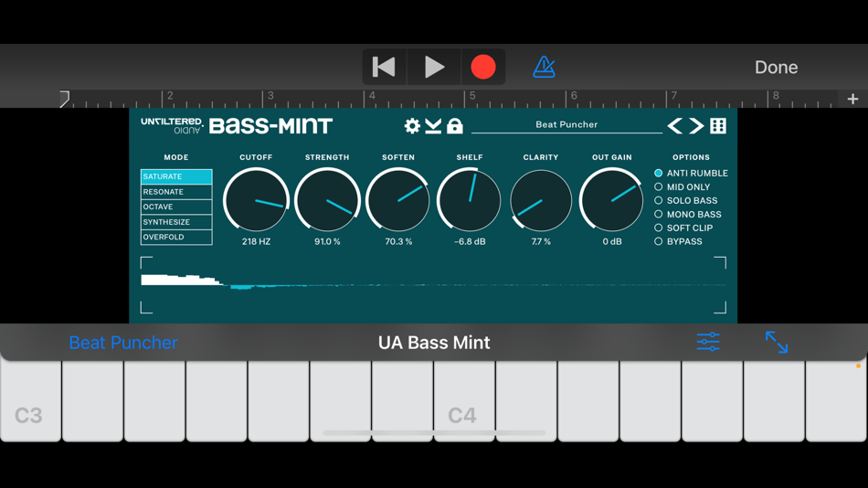Click bar 5 on the timeline ruler
Viewport: 868px width, 488px height.
tap(472, 96)
